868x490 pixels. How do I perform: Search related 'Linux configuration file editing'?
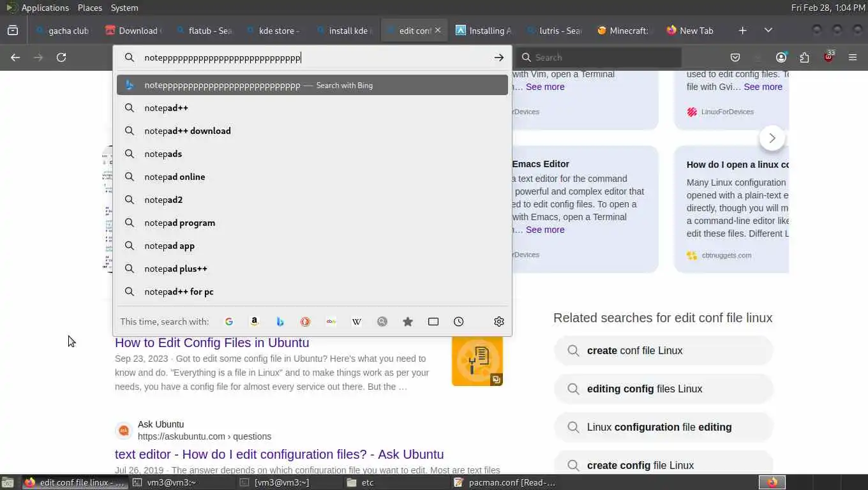[663, 427]
